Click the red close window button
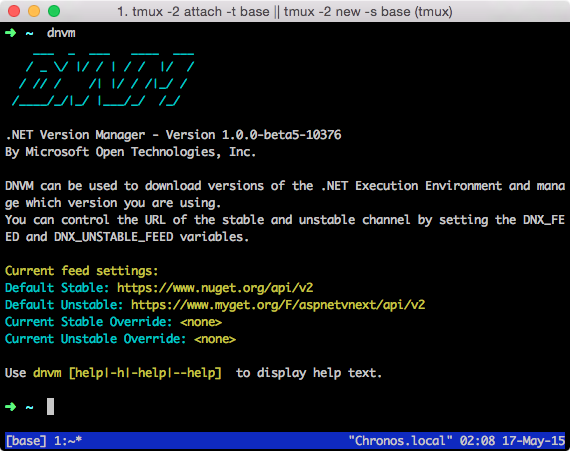 [14, 11]
